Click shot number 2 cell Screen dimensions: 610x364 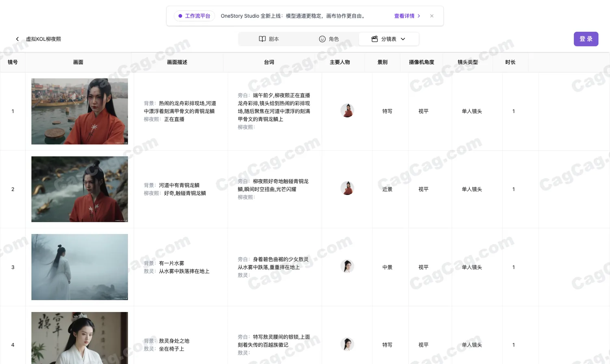[x=13, y=189]
